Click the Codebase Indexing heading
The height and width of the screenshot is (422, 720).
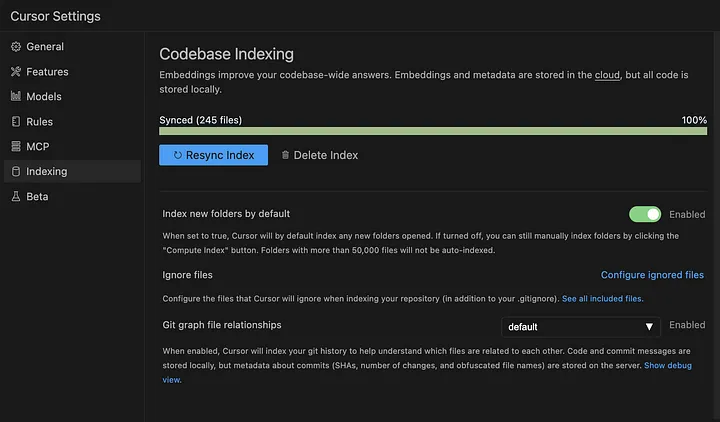coord(226,54)
